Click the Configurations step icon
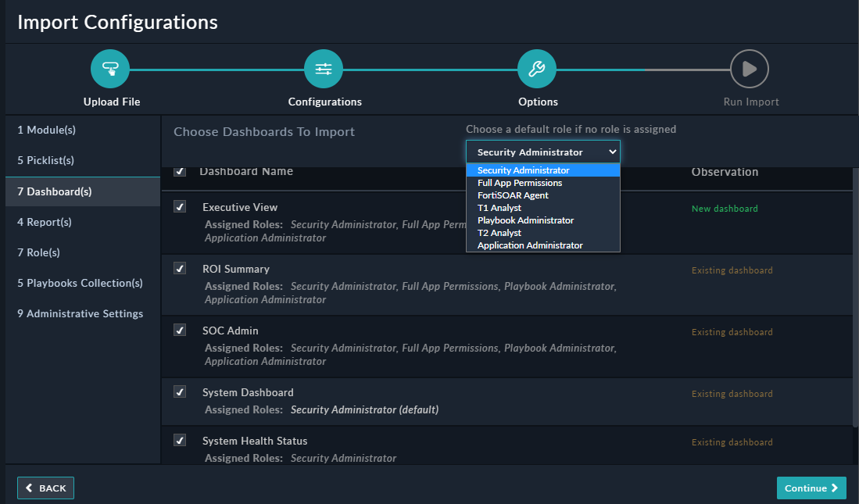 pos(323,69)
